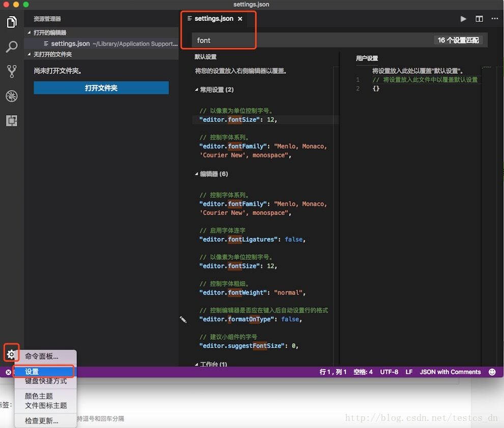This screenshot has width=504, height=428.
Task: Open the Debug view icon
Action: coord(11,96)
